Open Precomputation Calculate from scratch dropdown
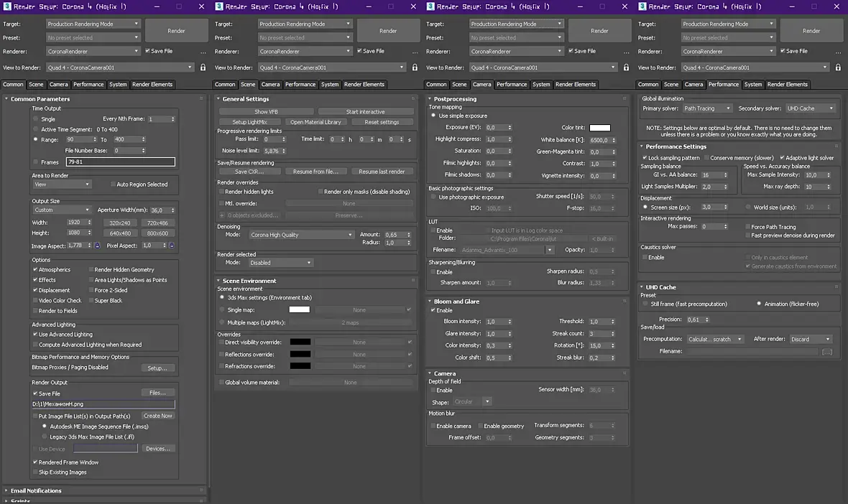This screenshot has width=848, height=504. pos(715,340)
